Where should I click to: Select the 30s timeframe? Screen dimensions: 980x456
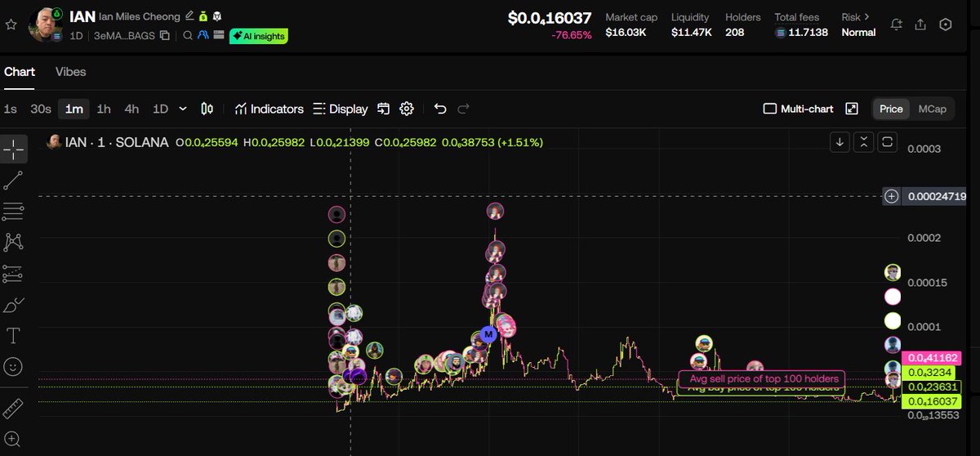coord(41,109)
